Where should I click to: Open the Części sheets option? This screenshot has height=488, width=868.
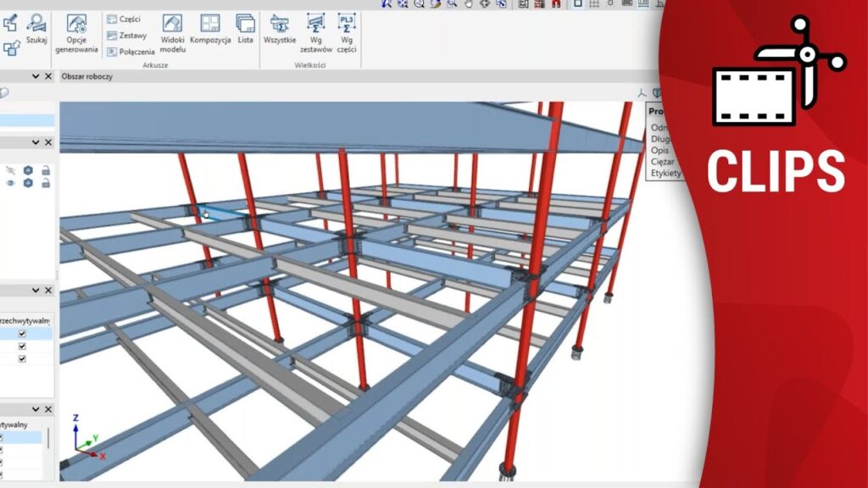(124, 19)
